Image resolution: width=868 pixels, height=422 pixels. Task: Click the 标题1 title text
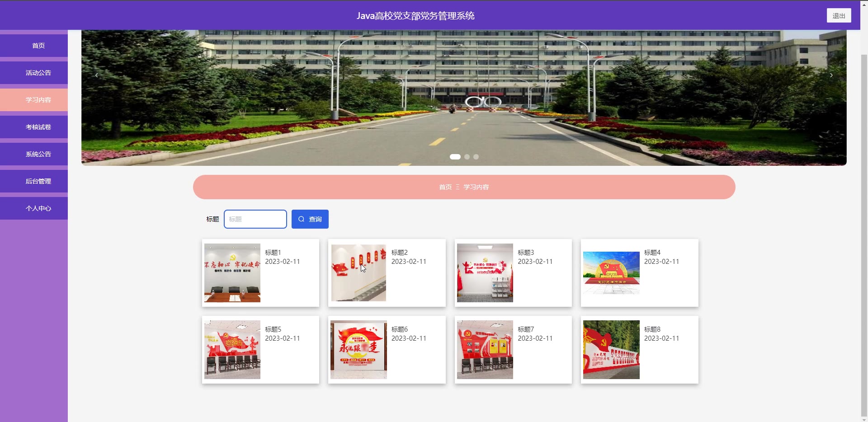coord(273,253)
